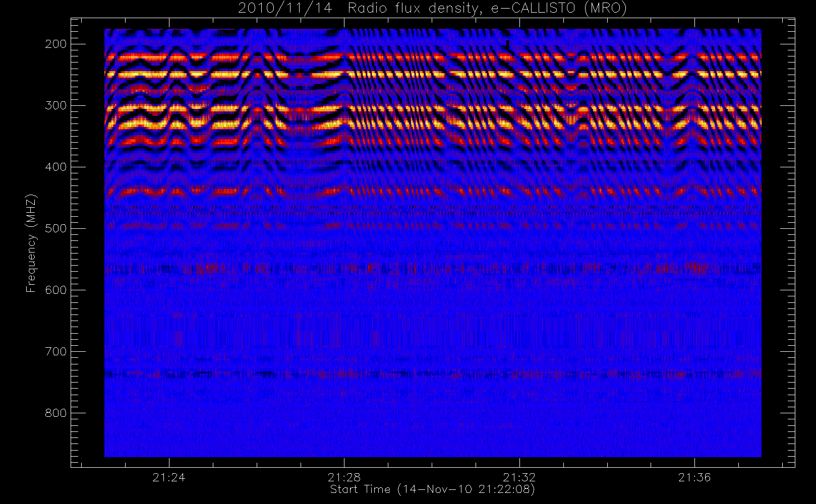The height and width of the screenshot is (504, 816).
Task: Select the 200 frequency tick label
Action: click(55, 44)
